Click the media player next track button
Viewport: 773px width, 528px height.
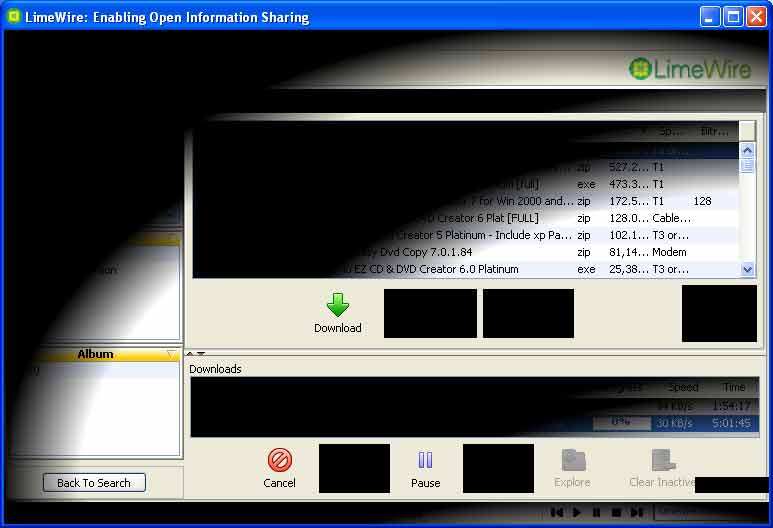tap(636, 513)
